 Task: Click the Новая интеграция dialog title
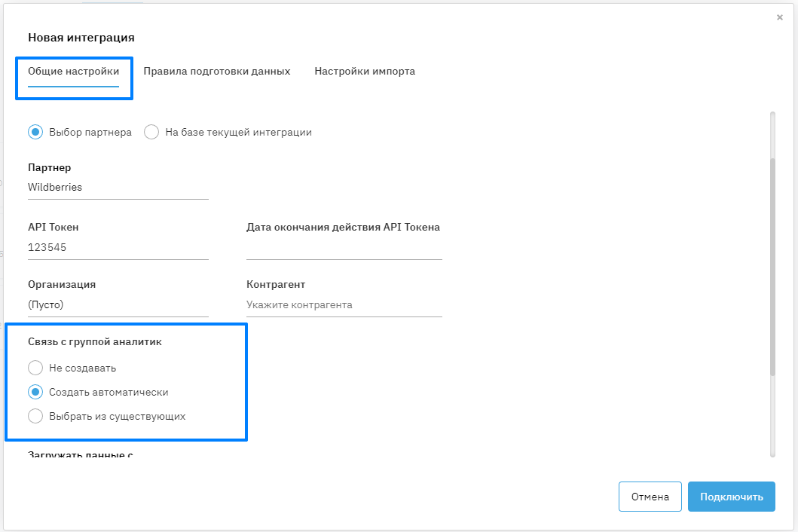[81, 37]
